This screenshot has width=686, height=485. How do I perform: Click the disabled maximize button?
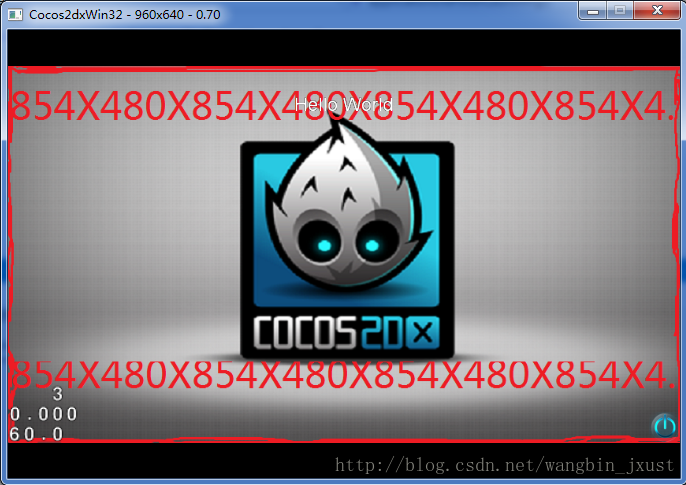(x=620, y=10)
